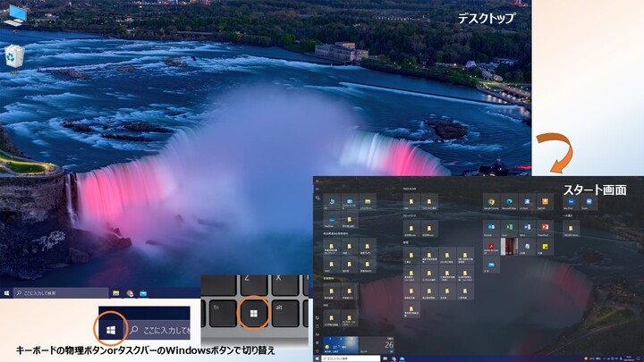644x362 pixels.
Task: Click the Power icon in the Start screen rail
Action: point(317,351)
